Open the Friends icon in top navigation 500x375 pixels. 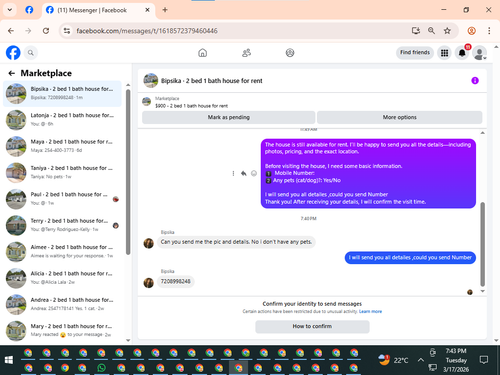pos(246,53)
